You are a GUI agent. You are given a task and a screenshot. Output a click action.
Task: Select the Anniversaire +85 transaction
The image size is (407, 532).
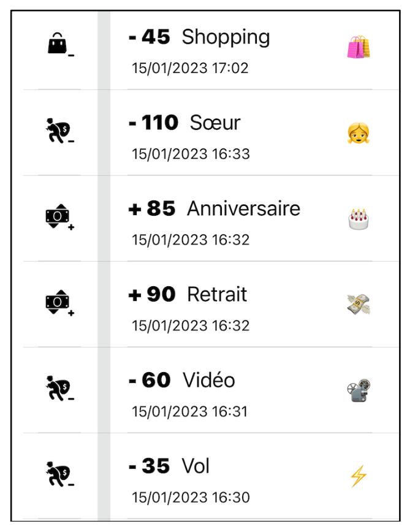click(243, 209)
